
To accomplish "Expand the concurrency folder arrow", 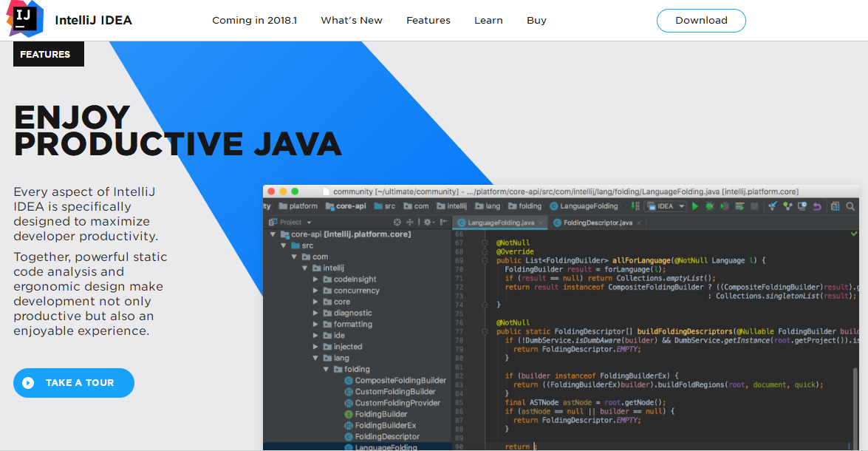I will 315,291.
